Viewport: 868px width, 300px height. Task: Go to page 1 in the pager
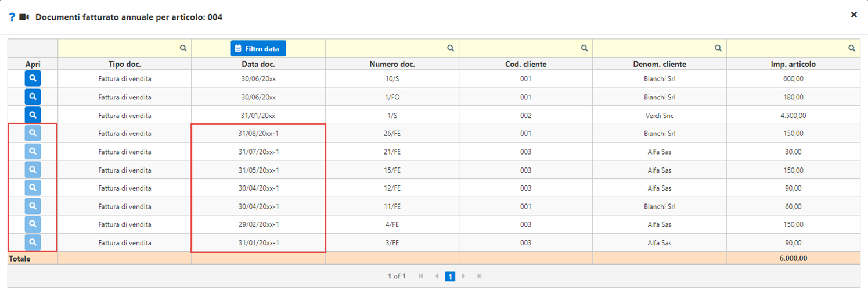click(x=449, y=277)
